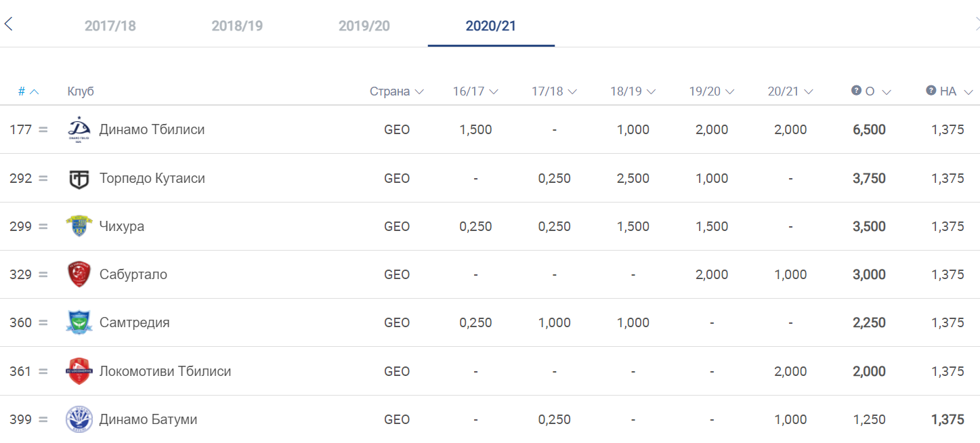Switch to the 2019/20 season tab
Image resolution: width=980 pixels, height=443 pixels.
point(364,26)
